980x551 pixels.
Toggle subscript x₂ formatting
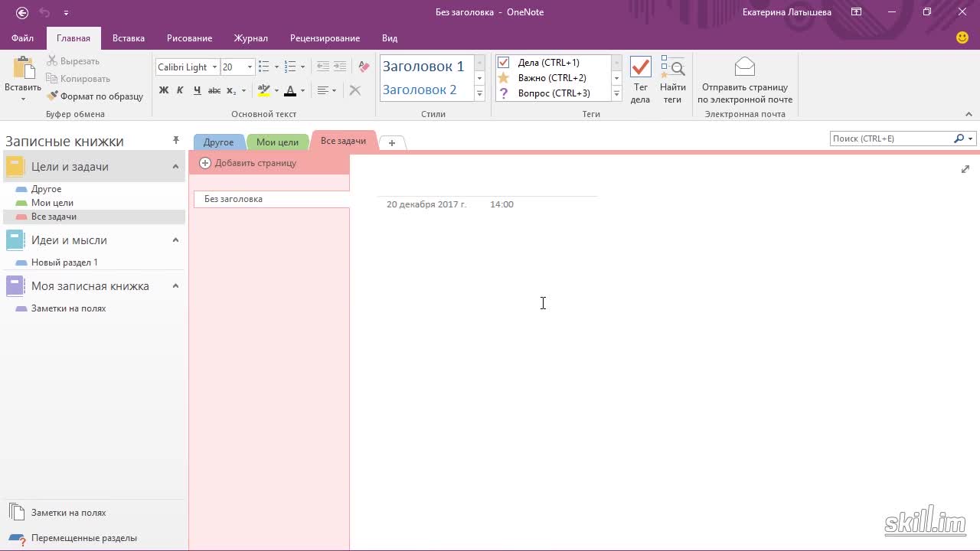click(x=231, y=90)
